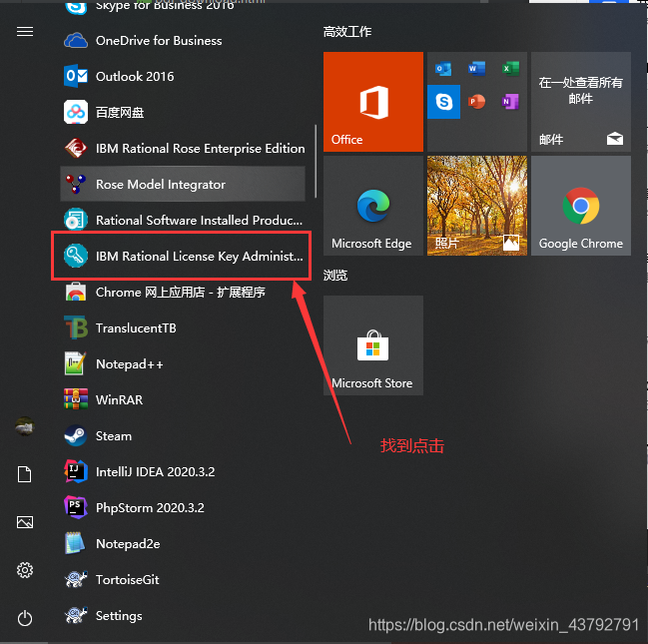Click the Office tile
648x644 pixels.
[x=373, y=102]
